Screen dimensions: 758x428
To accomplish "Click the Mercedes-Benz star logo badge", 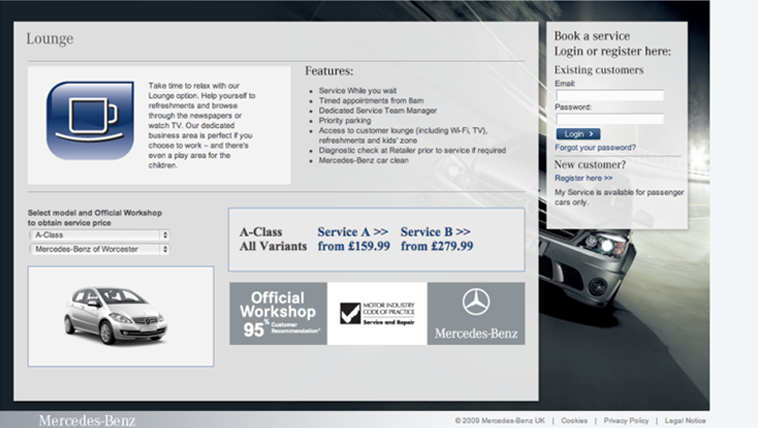I will coord(476,313).
